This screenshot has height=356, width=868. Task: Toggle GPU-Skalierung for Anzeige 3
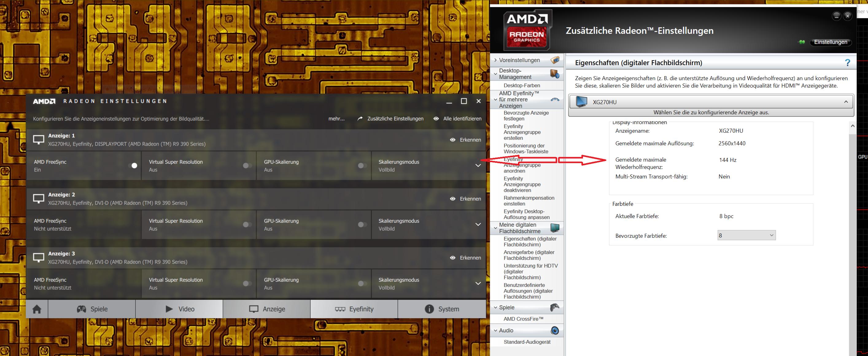(x=362, y=284)
